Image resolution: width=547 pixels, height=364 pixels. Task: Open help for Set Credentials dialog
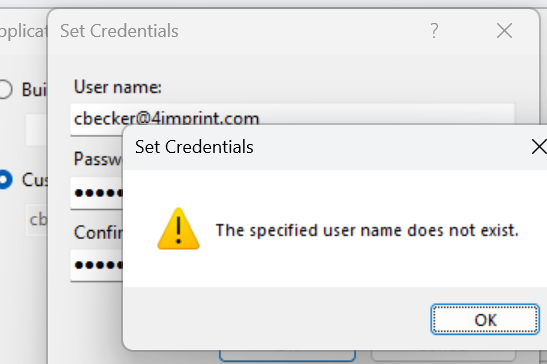coord(434,31)
